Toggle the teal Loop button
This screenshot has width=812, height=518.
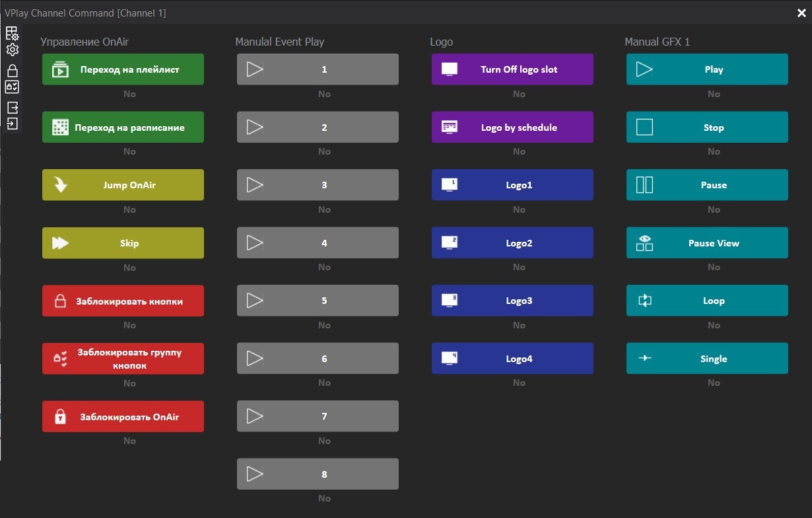(707, 301)
